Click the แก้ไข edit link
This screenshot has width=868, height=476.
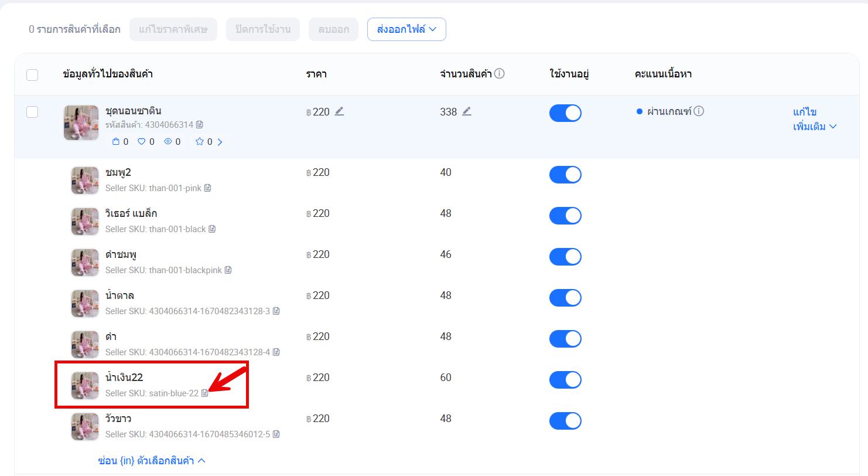804,112
